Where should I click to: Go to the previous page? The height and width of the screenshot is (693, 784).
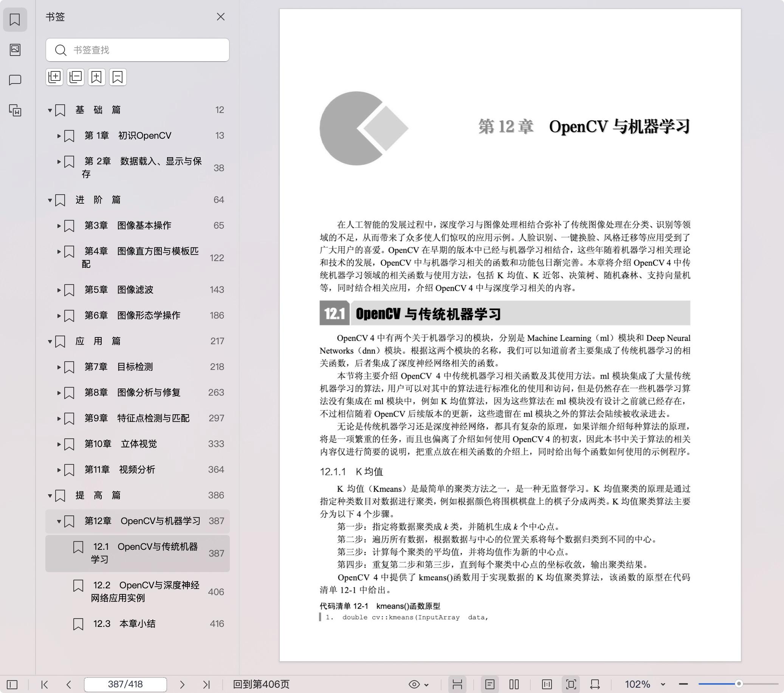(69, 684)
